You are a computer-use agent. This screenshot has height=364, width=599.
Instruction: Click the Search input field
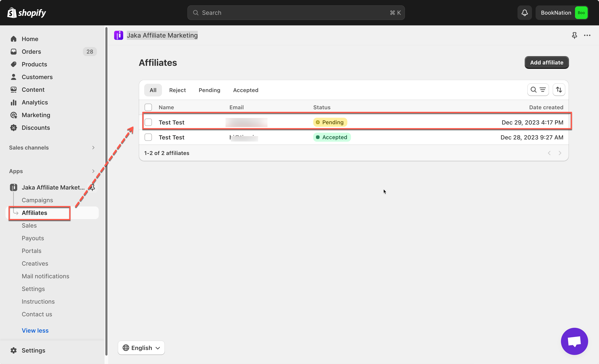[x=296, y=13]
